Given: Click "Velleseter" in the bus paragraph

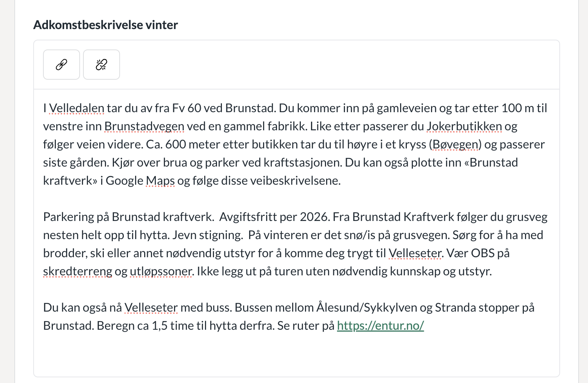Looking at the screenshot, I should click(x=151, y=308).
